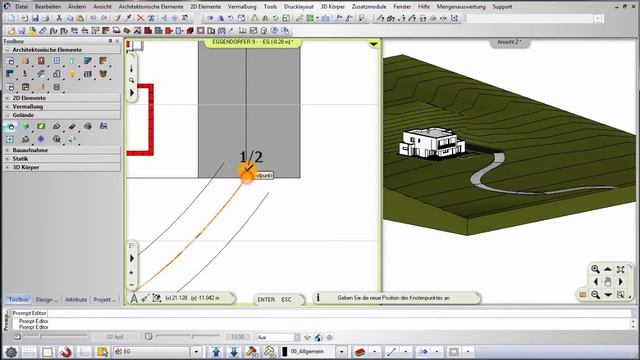Toggle the text A icon in coordinate bar
The image size is (640, 360).
(x=134, y=298)
